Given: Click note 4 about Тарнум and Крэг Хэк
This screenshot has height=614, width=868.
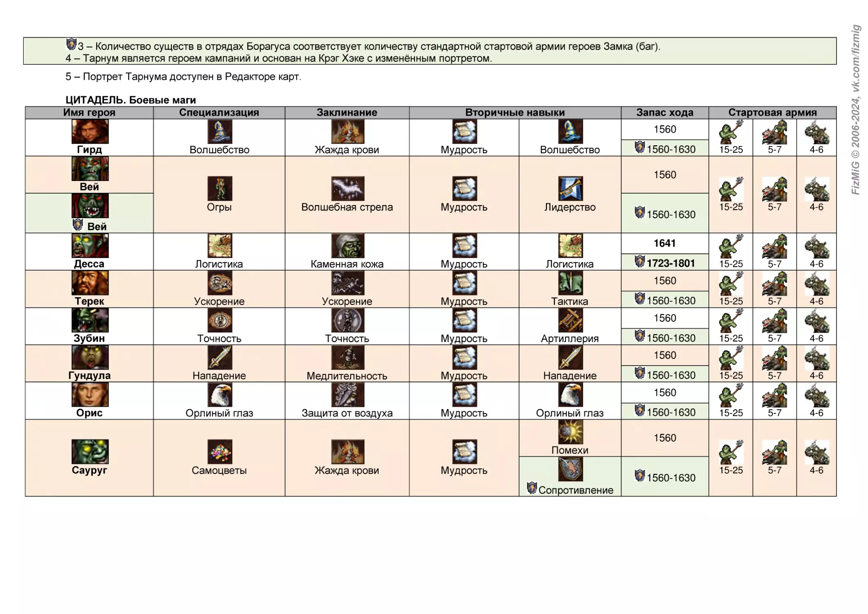Looking at the screenshot, I should (x=279, y=58).
